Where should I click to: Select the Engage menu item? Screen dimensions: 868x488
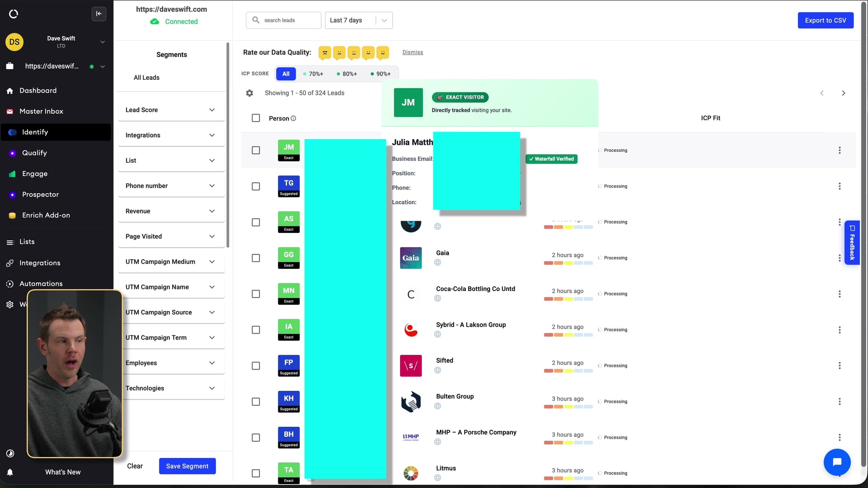coord(56,174)
